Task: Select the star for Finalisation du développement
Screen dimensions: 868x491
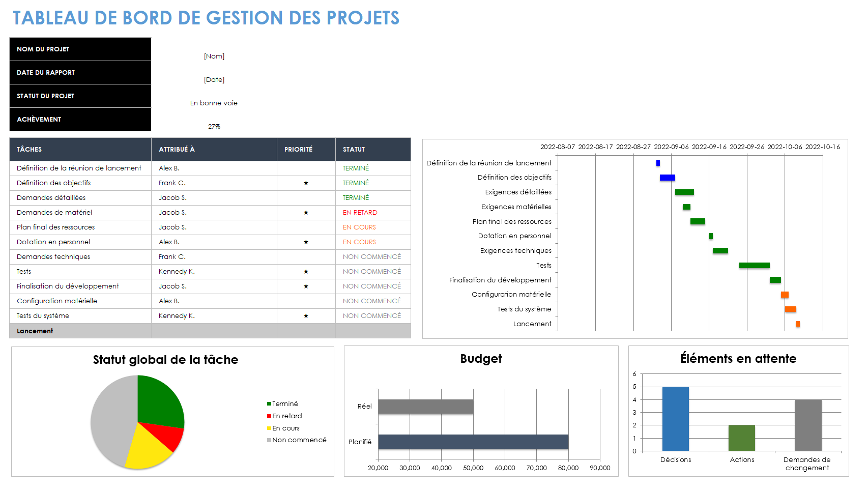Action: click(306, 286)
